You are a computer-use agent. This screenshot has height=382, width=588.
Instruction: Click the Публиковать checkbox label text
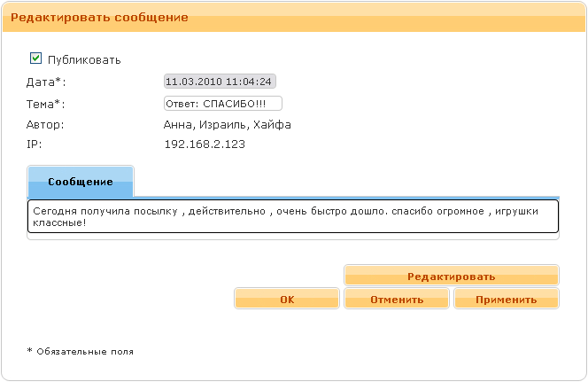84,60
